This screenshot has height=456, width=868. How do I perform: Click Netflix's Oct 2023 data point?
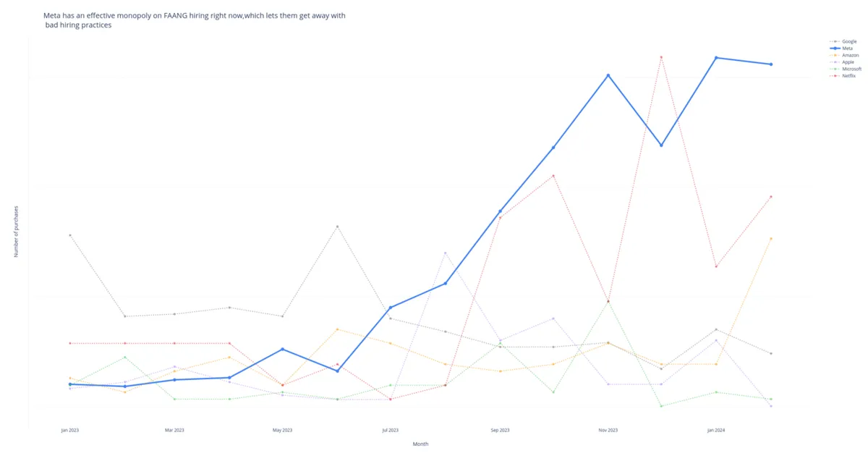(553, 175)
